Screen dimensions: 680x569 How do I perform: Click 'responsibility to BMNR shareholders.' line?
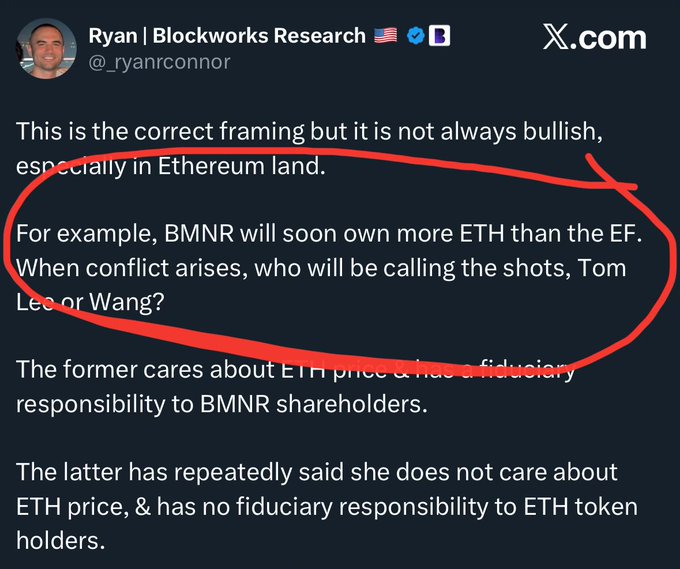click(x=222, y=404)
